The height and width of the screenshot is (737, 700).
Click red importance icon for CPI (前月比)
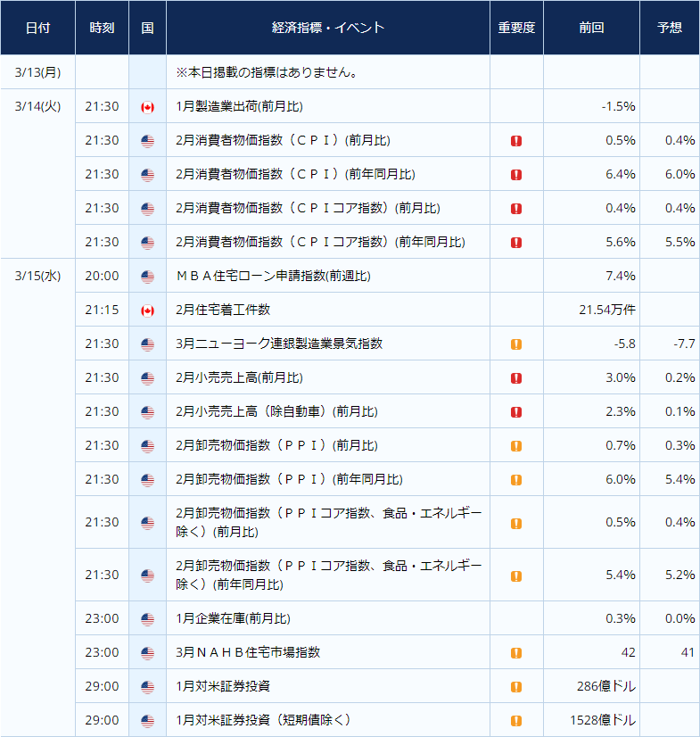point(516,141)
